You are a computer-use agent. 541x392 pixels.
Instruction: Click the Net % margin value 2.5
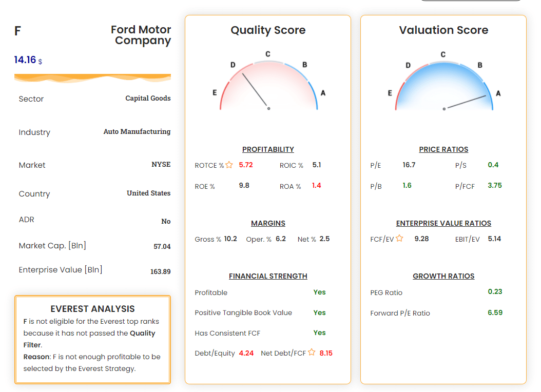325,239
